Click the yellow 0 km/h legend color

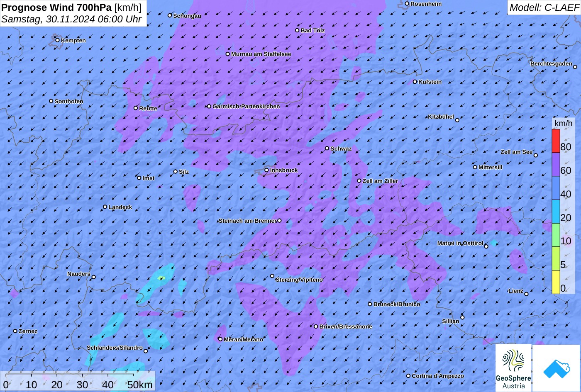point(556,282)
